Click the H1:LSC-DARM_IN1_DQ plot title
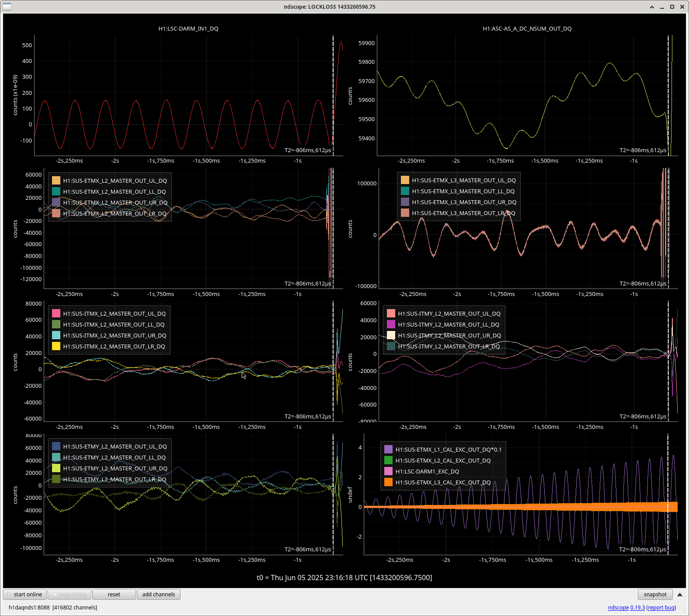This screenshot has width=689, height=616. coord(188,28)
